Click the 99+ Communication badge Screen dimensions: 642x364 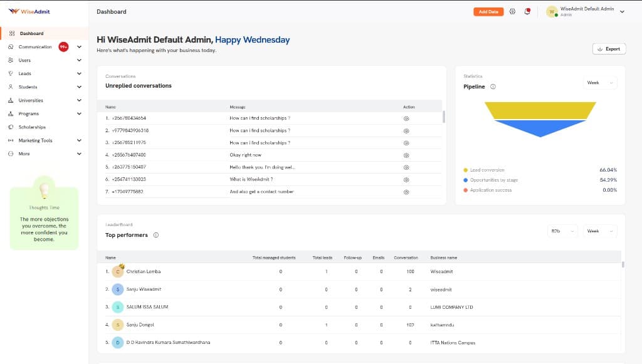point(63,47)
